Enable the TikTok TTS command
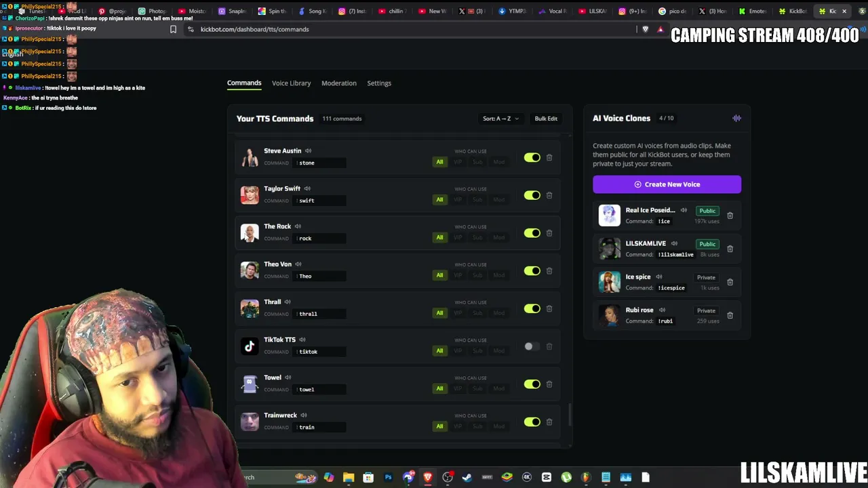The height and width of the screenshot is (488, 868). [x=532, y=346]
